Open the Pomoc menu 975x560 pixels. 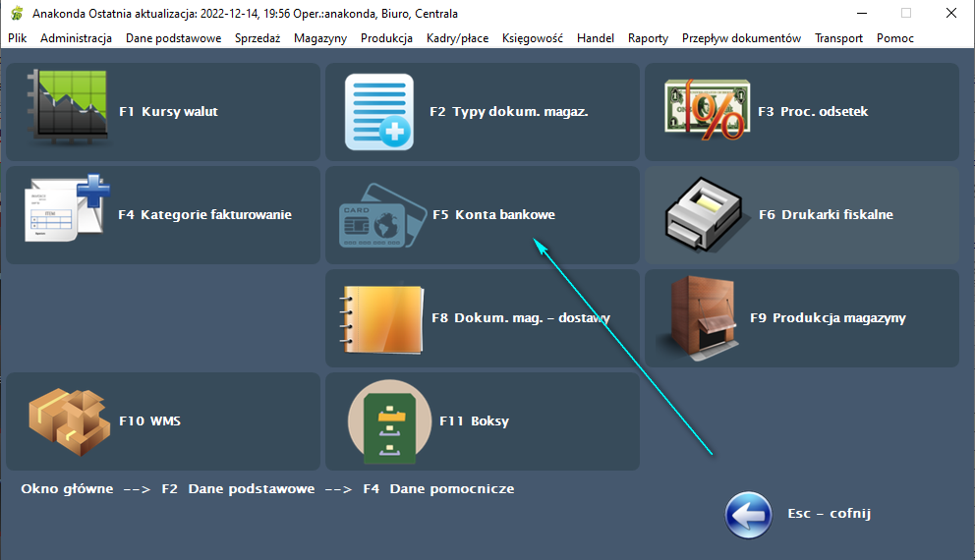894,38
